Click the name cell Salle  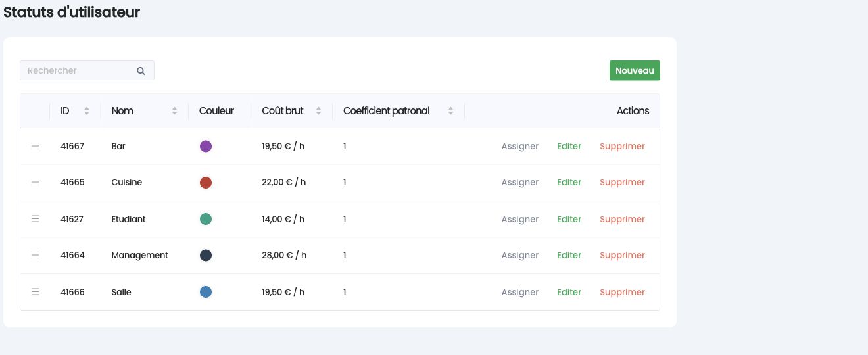click(122, 292)
